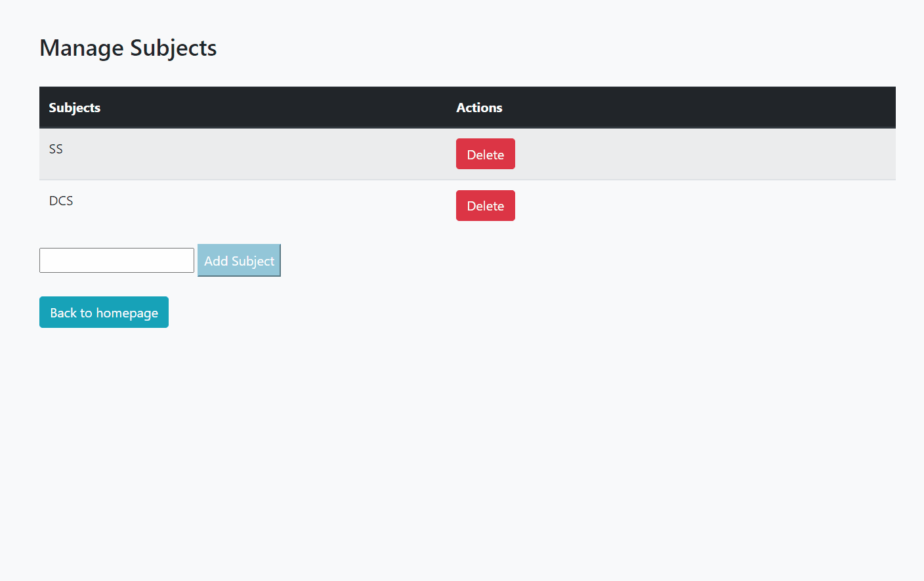Click the DCS row in the table
The height and width of the screenshot is (581, 924).
tap(262, 205)
